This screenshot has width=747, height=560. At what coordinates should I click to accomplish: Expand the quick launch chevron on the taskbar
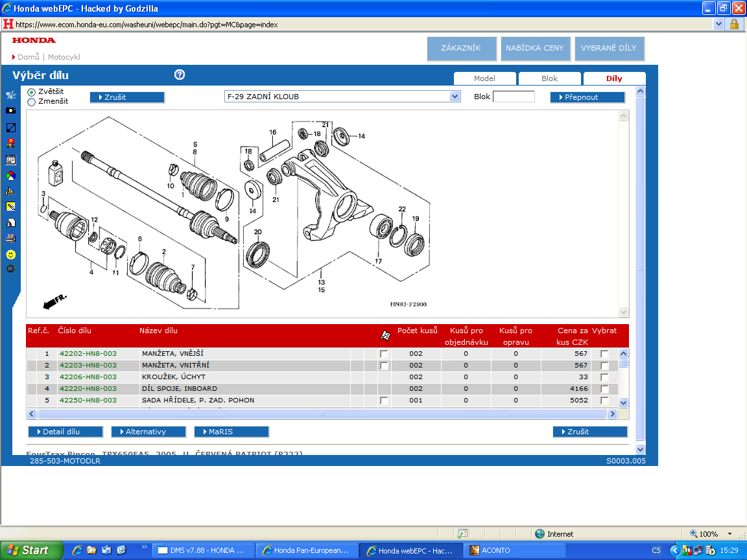(x=145, y=547)
